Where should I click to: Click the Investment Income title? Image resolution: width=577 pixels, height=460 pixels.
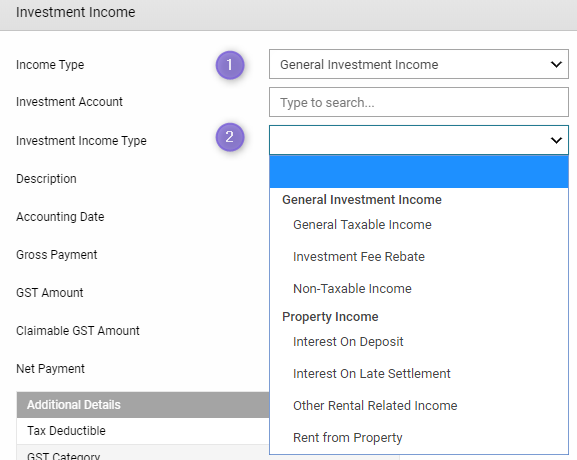point(75,12)
